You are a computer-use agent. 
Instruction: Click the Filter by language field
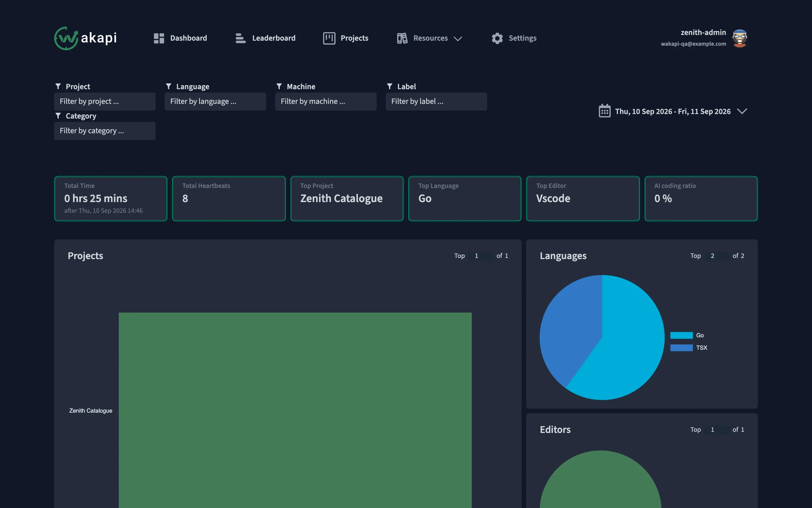(215, 102)
